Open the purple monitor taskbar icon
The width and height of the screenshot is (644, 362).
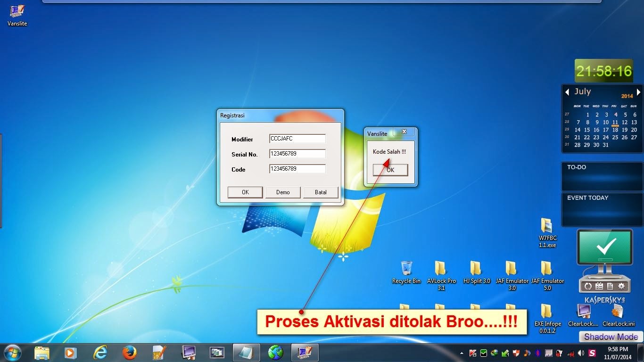click(x=189, y=353)
